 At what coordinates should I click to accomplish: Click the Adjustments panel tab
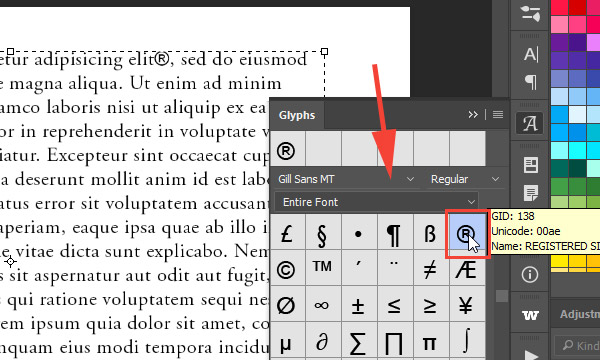[x=580, y=314]
